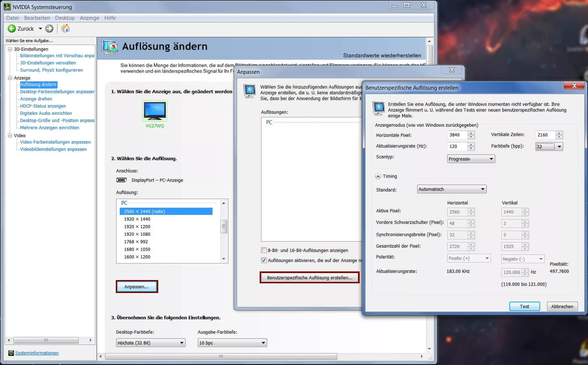The height and width of the screenshot is (365, 588).
Task: Click the home icon in toolbar
Action: (x=65, y=28)
